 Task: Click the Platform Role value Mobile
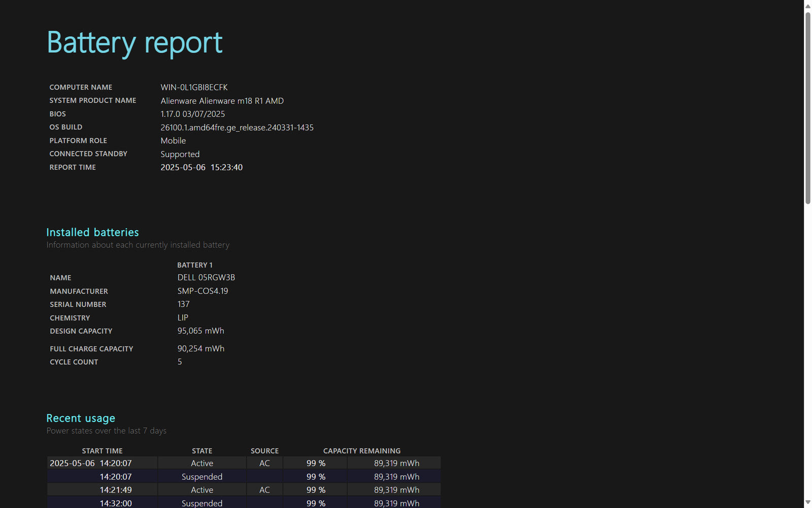click(173, 141)
